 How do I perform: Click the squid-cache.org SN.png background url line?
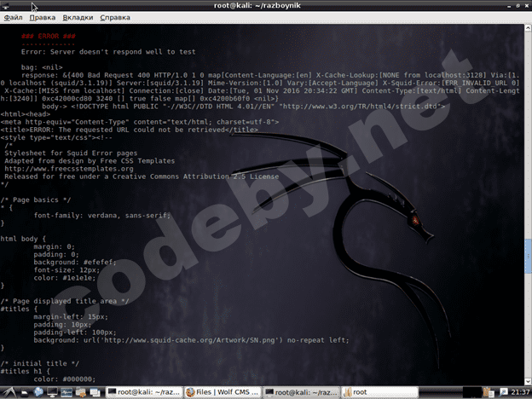point(191,341)
